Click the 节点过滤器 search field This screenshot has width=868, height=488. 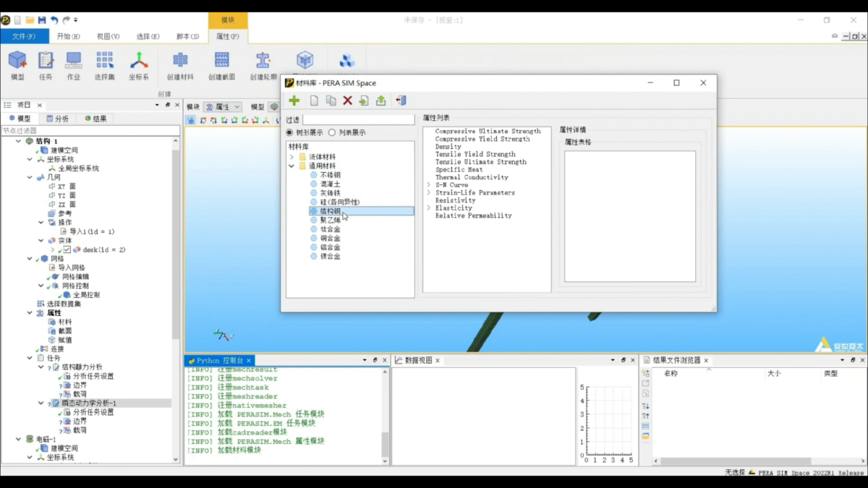(90, 131)
